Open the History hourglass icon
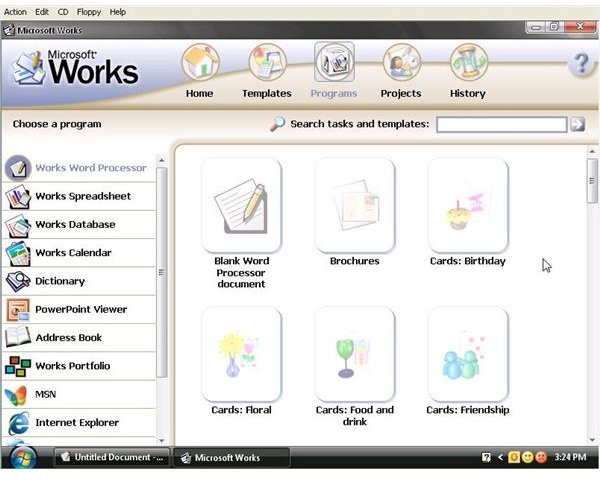Image resolution: width=600 pixels, height=482 pixels. coord(468,62)
